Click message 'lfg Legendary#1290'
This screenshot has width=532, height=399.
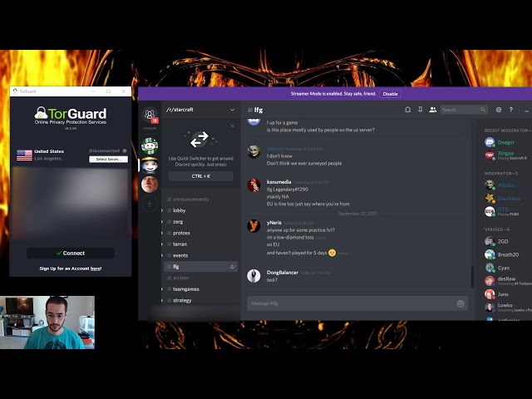(x=288, y=190)
